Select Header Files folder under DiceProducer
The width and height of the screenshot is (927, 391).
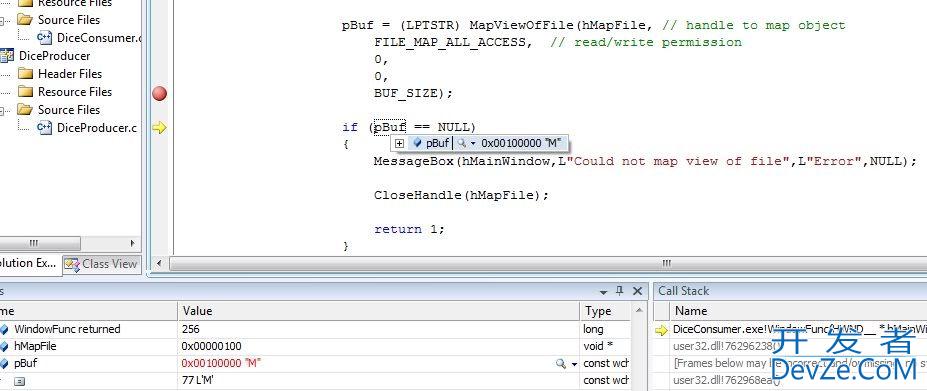pyautogui.click(x=70, y=74)
